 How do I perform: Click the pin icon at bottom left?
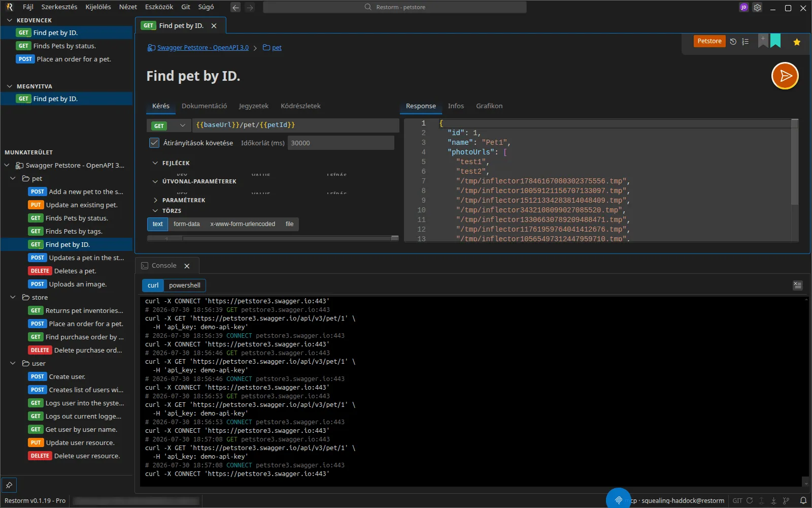[x=9, y=485]
